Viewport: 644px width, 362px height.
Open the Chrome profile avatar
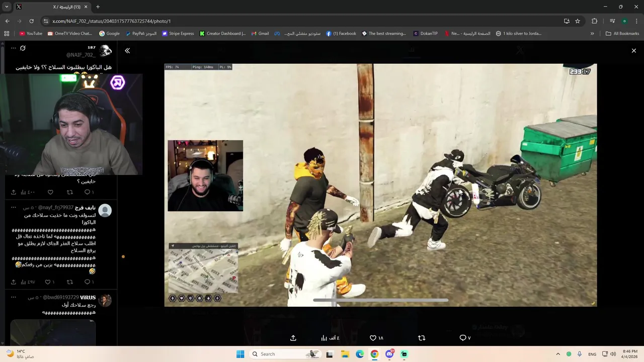click(x=624, y=21)
